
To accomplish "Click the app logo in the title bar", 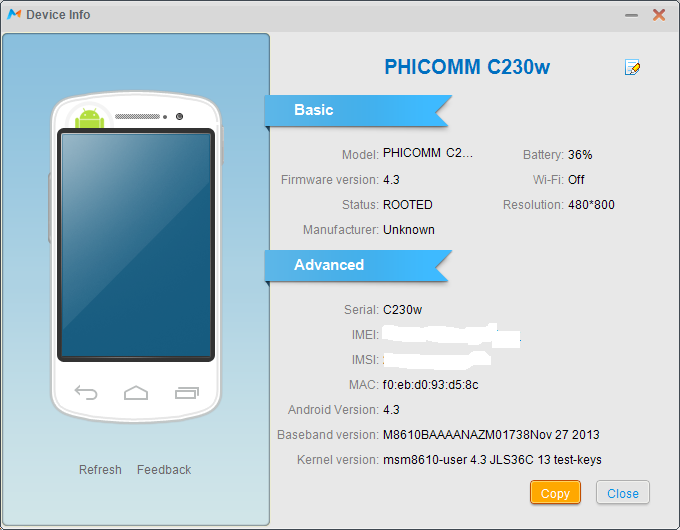I will 14,14.
